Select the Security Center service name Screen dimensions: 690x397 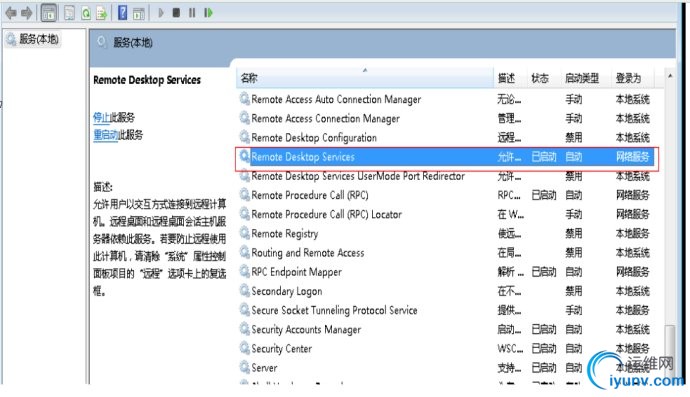tap(282, 349)
